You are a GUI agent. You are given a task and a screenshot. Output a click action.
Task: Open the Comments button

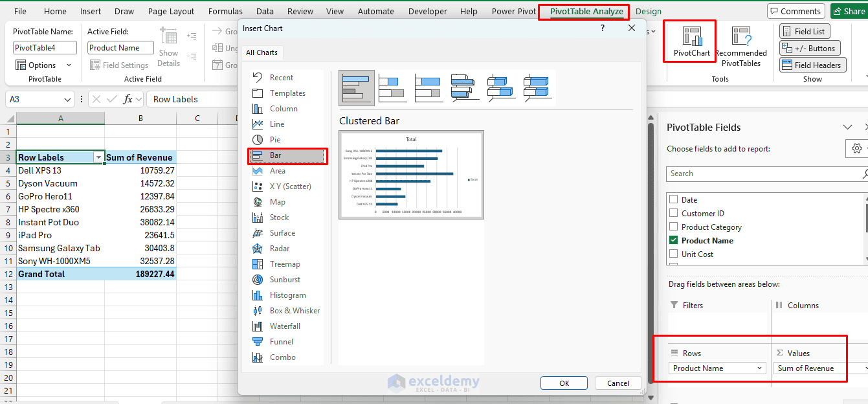pos(795,11)
